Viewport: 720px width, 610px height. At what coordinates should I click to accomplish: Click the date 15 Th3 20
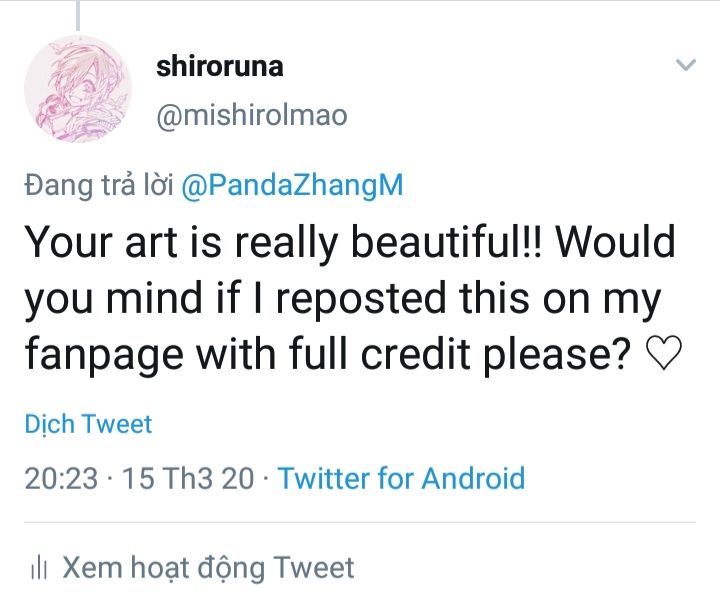[x=187, y=478]
